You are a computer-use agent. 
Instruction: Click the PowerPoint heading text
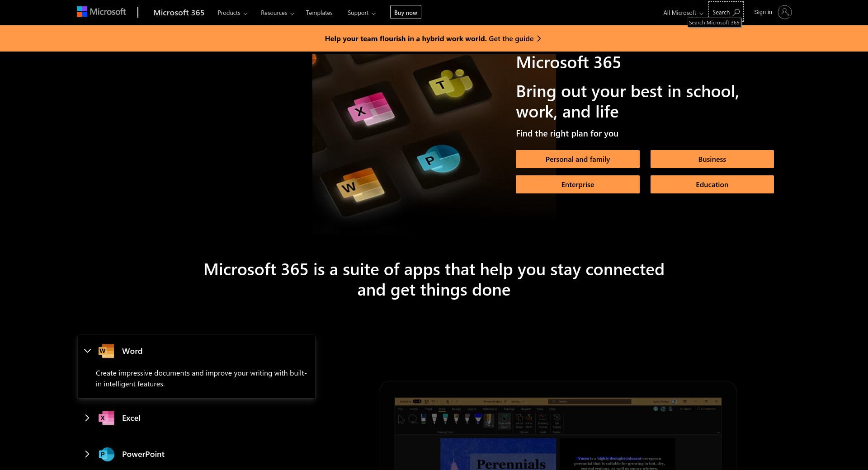click(x=143, y=454)
